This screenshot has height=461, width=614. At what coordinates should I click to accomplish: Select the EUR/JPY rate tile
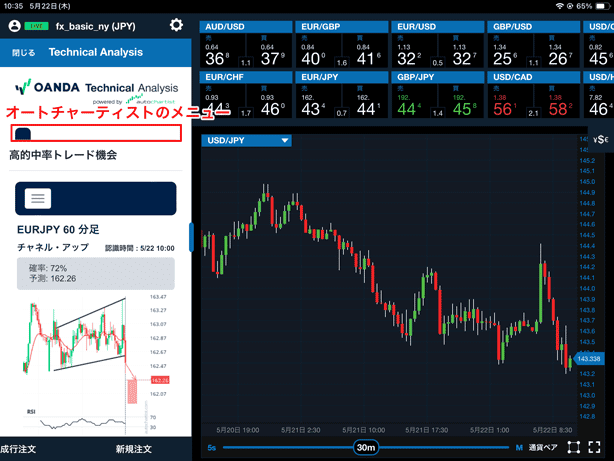[x=342, y=95]
